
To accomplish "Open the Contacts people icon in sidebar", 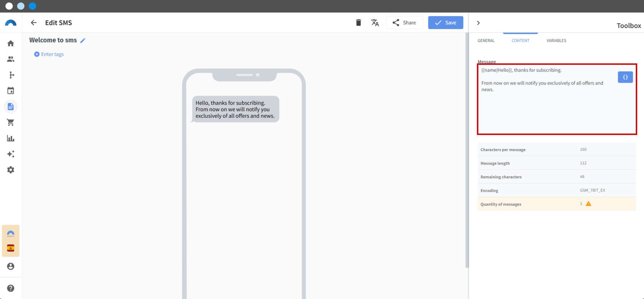I will coord(11,59).
